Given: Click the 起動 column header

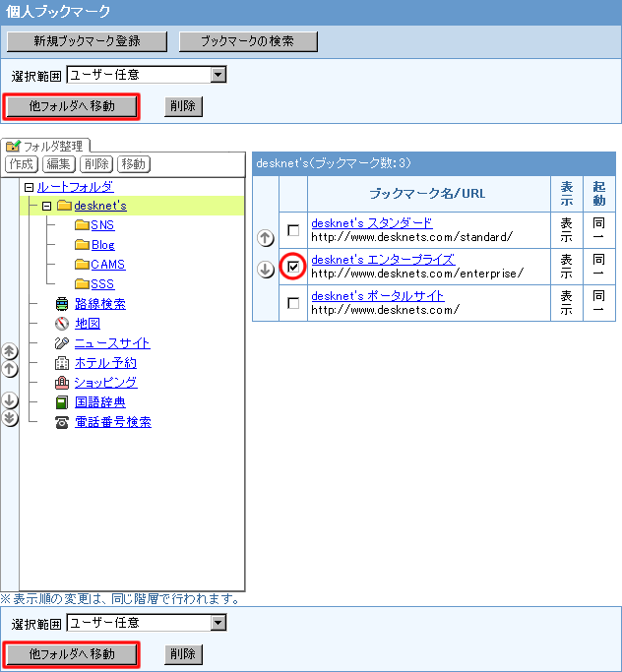Looking at the screenshot, I should pyautogui.click(x=599, y=194).
